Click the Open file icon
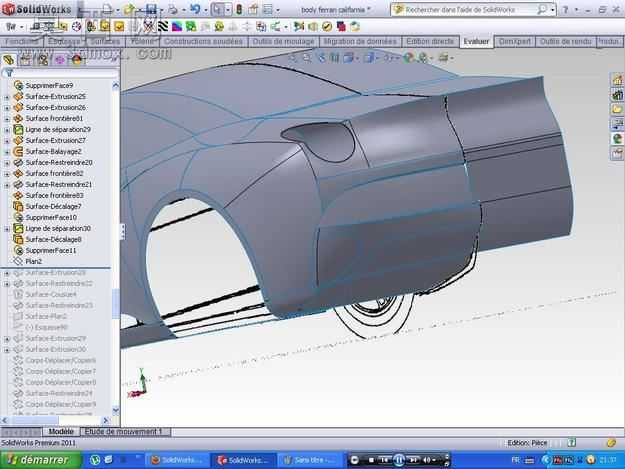 pos(129,9)
